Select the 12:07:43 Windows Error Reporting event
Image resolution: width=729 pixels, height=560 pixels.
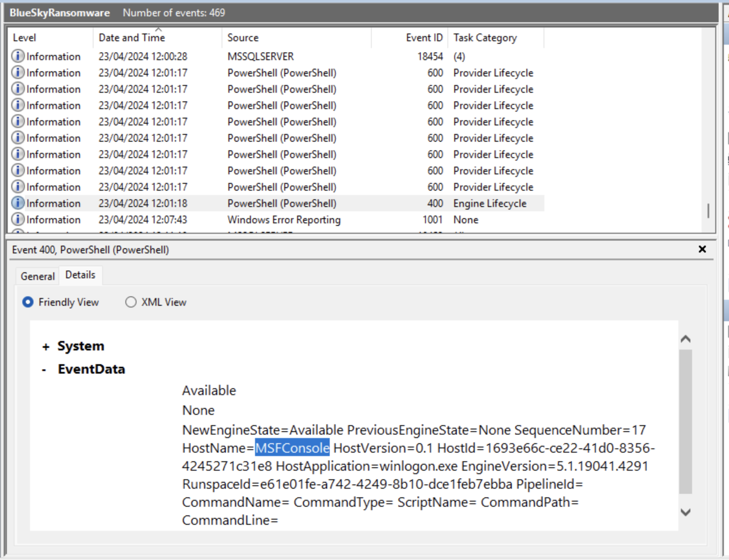276,219
